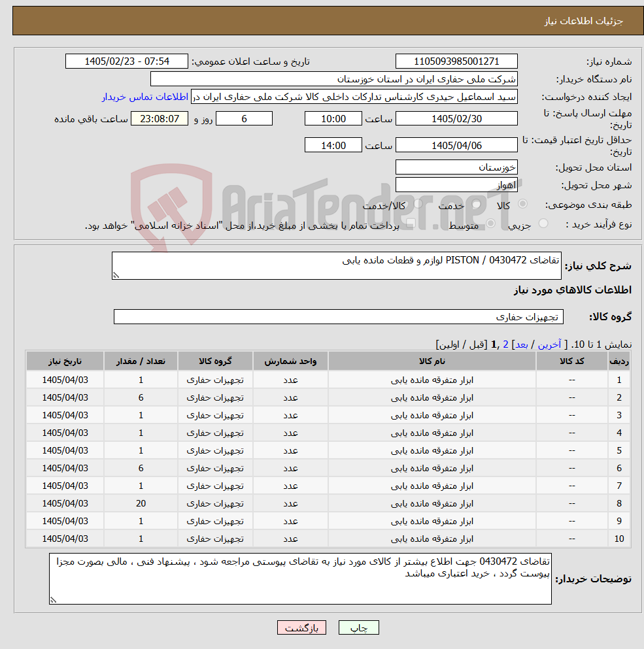644x649 pixels.
Task: Click the request creator name field
Action: (x=354, y=97)
